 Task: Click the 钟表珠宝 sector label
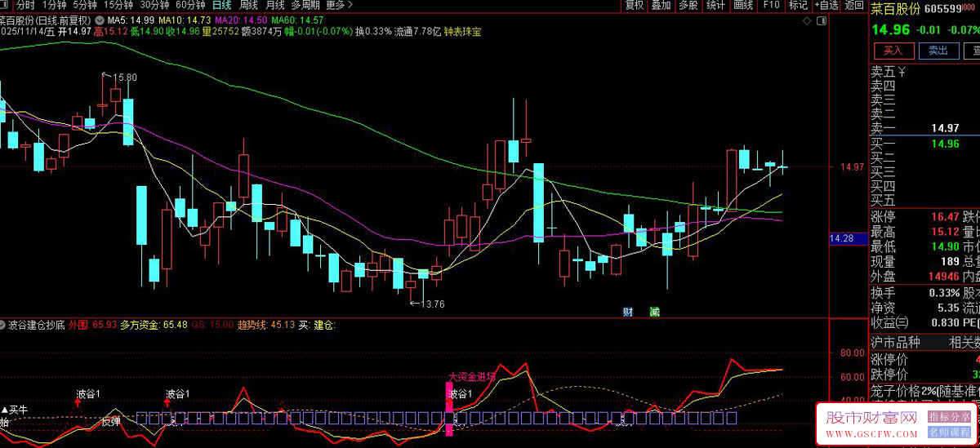click(x=462, y=32)
